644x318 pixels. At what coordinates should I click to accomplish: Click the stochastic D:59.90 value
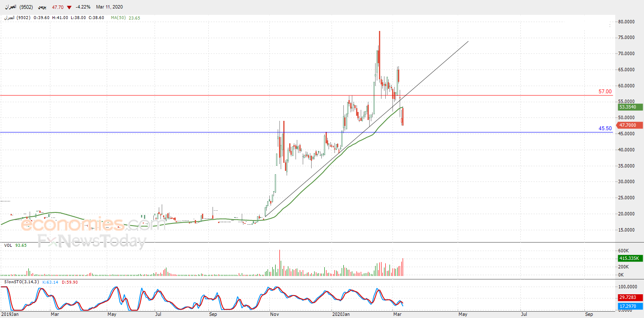point(69,282)
